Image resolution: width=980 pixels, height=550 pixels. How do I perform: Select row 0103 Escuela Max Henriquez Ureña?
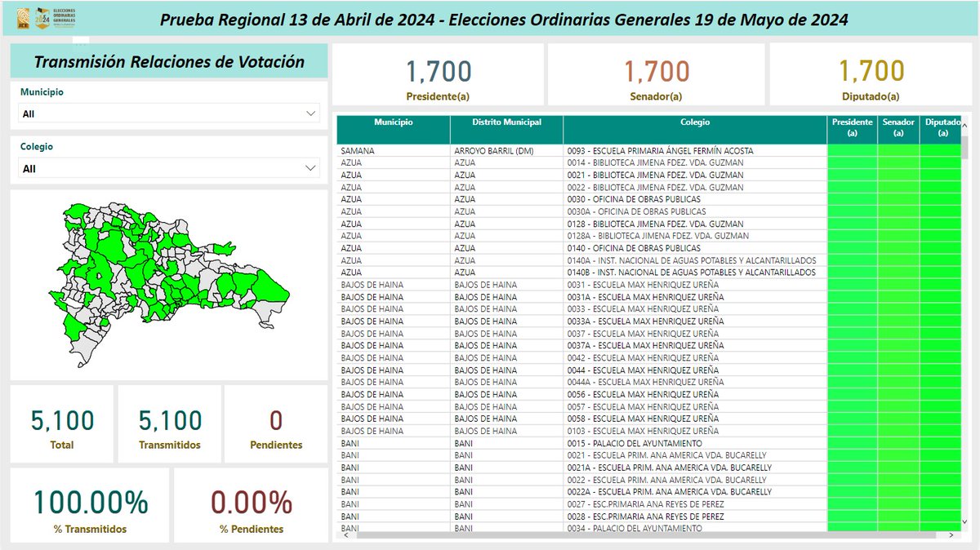pos(649,431)
